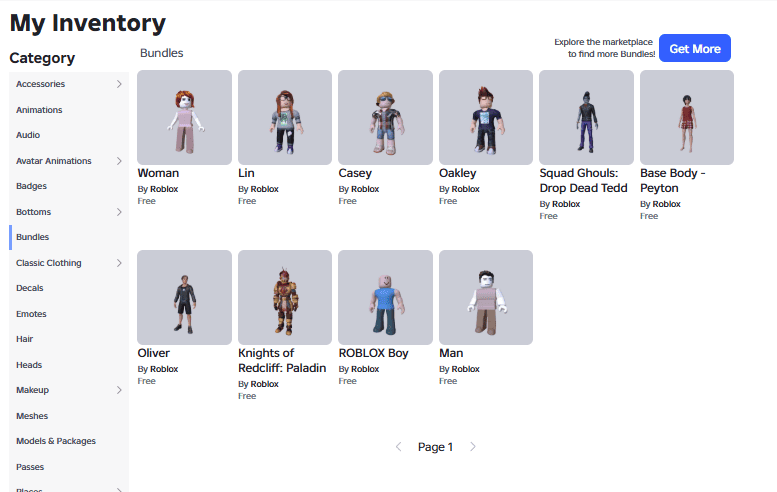Expand the Makeup category chevron
This screenshot has height=492, width=777.
pyautogui.click(x=119, y=390)
